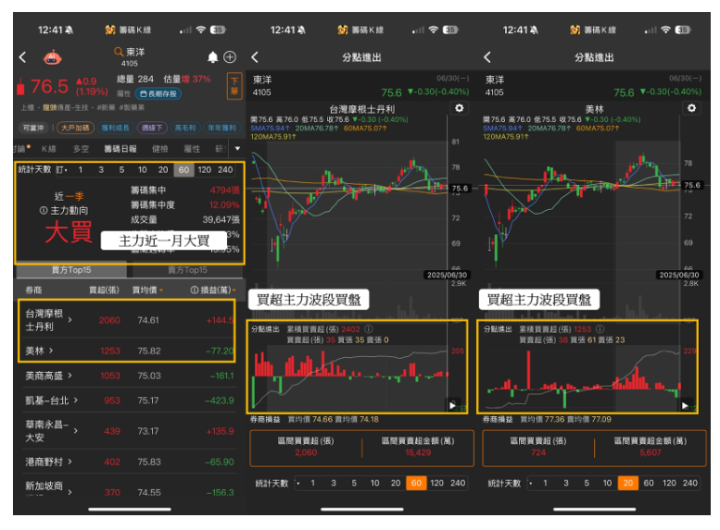Play the 台灣摩根士丹利 branch flow chart
This screenshot has height=530, width=720.
click(452, 405)
